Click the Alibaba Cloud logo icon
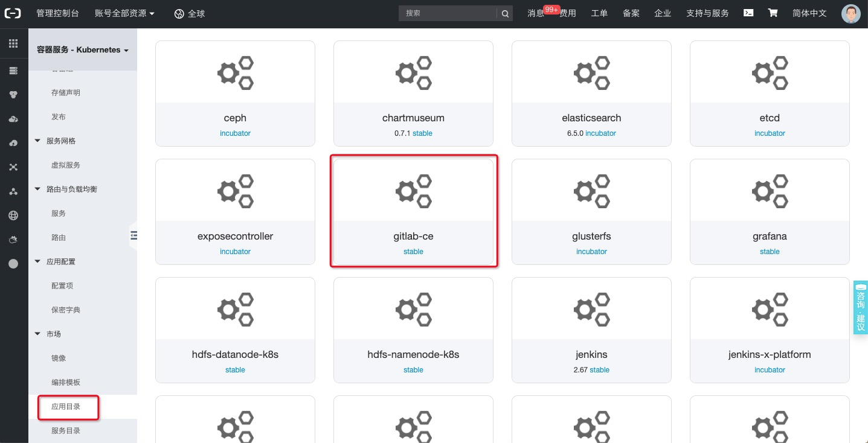 point(13,13)
